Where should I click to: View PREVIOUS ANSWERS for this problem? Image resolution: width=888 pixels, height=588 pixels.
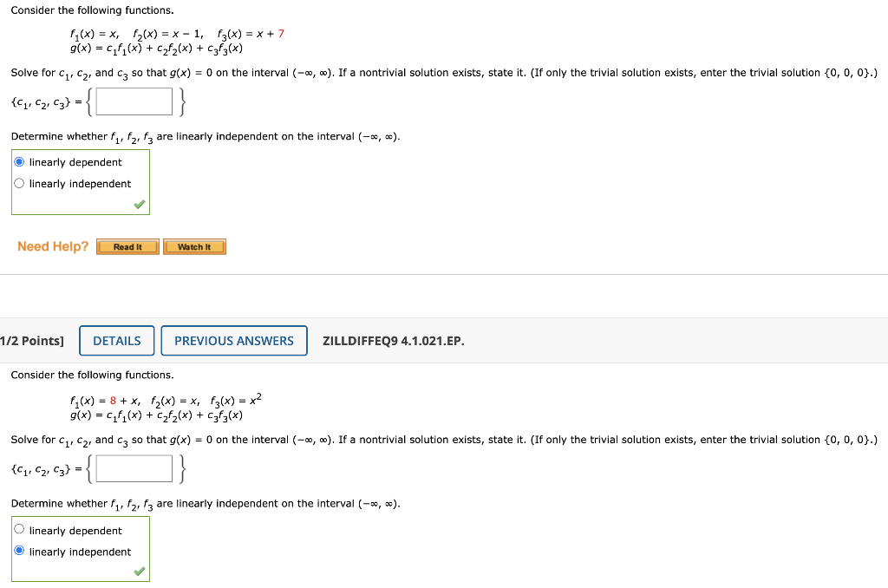[x=233, y=341]
